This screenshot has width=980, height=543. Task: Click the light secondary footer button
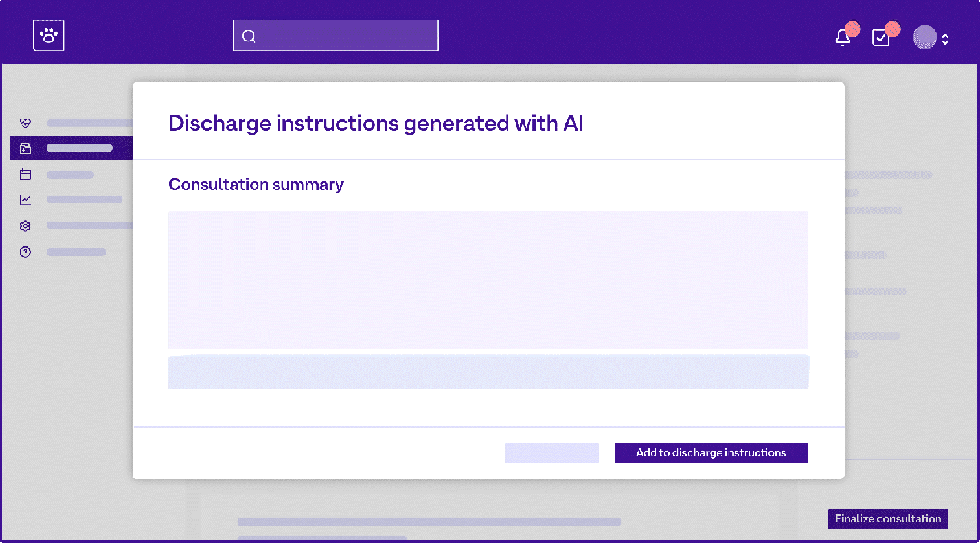coord(552,453)
